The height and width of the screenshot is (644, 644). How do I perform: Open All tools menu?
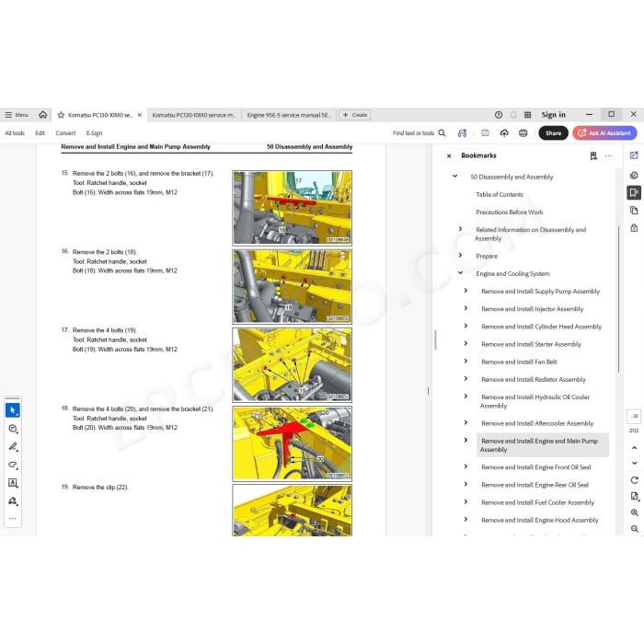click(x=15, y=133)
